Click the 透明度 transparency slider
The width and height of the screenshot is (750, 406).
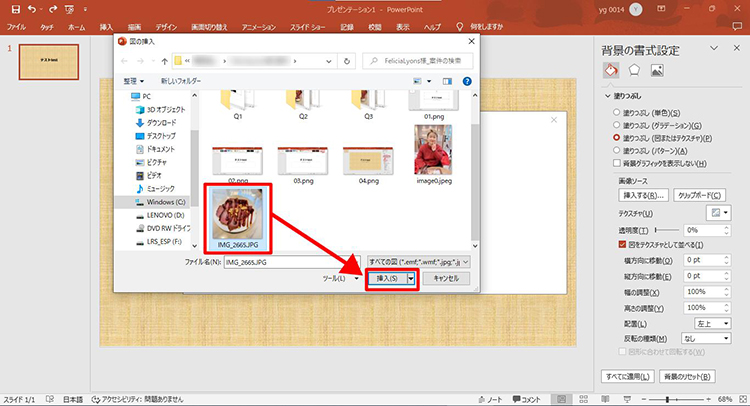pyautogui.click(x=658, y=229)
